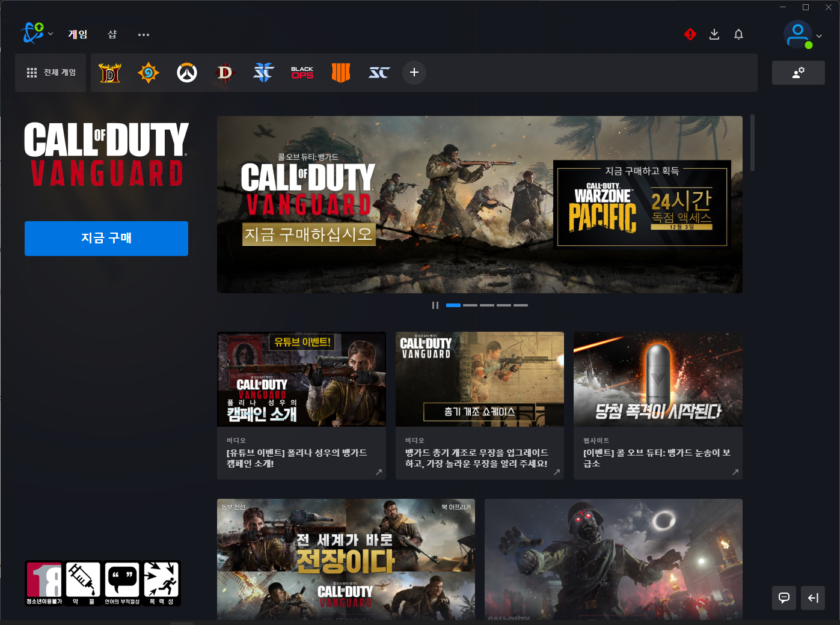Open the Vanguard hero banner
The height and width of the screenshot is (625, 840).
point(480,204)
